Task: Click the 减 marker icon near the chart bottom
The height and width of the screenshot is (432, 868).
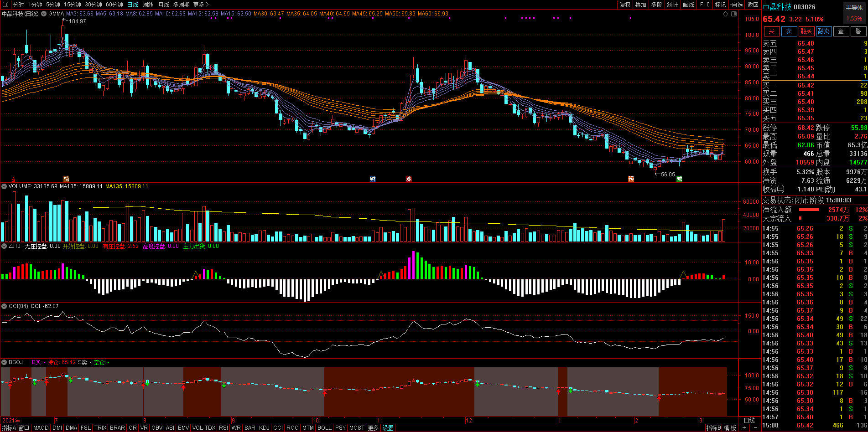Action: coord(679,179)
